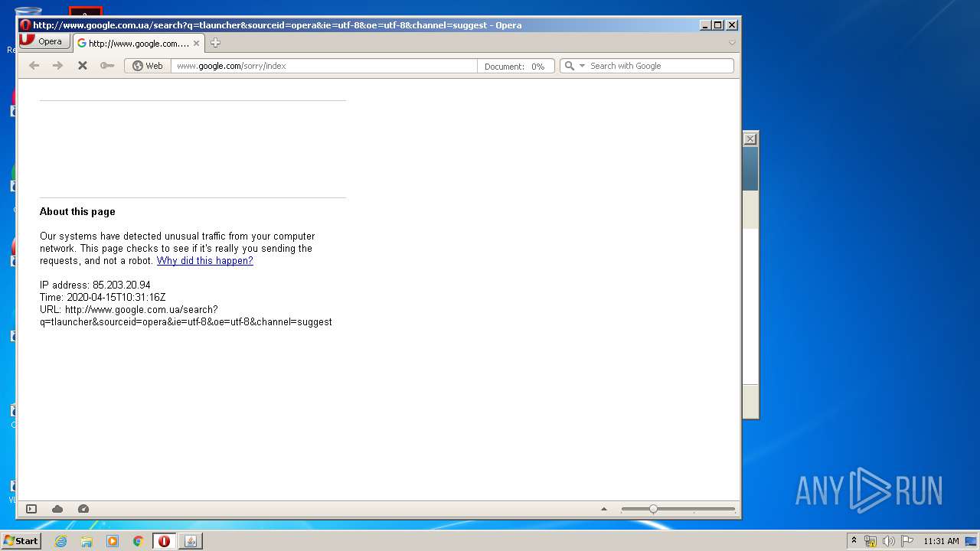Minimize the Opera window
This screenshot has width=980, height=551.
[x=705, y=25]
